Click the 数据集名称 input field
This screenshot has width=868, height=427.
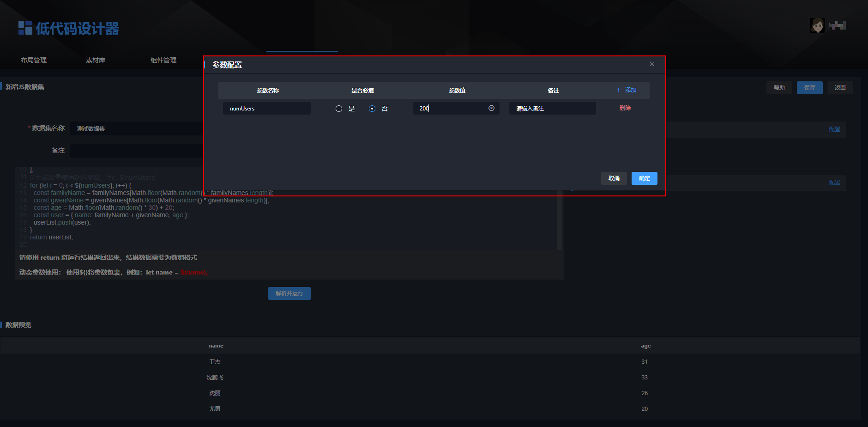[137, 128]
